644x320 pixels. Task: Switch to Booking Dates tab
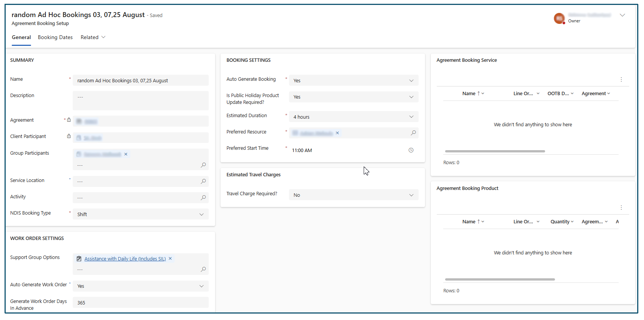pyautogui.click(x=55, y=38)
